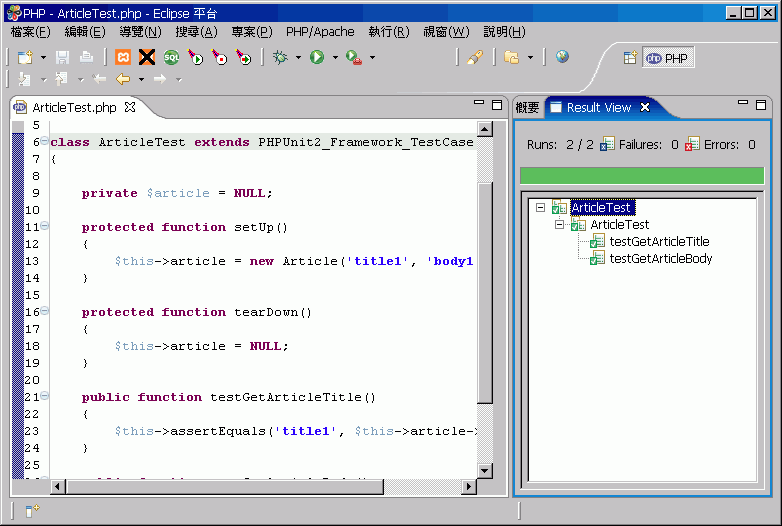Maximize the editor pane
This screenshot has width=782, height=526.
[x=497, y=105]
